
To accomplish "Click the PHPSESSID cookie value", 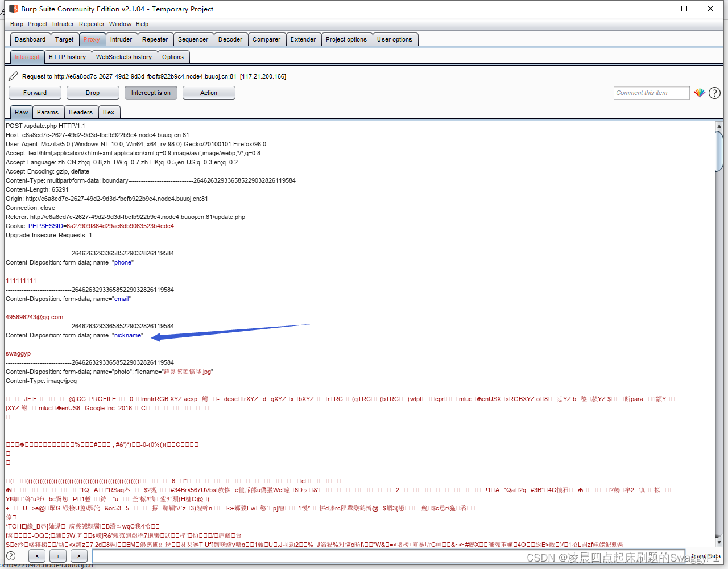I will 120,226.
